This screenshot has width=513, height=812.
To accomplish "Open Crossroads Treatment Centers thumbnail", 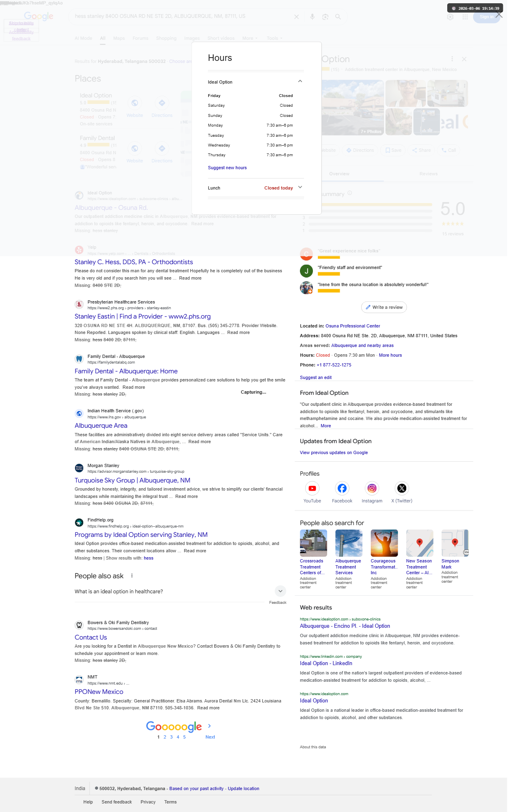I will coord(313,543).
